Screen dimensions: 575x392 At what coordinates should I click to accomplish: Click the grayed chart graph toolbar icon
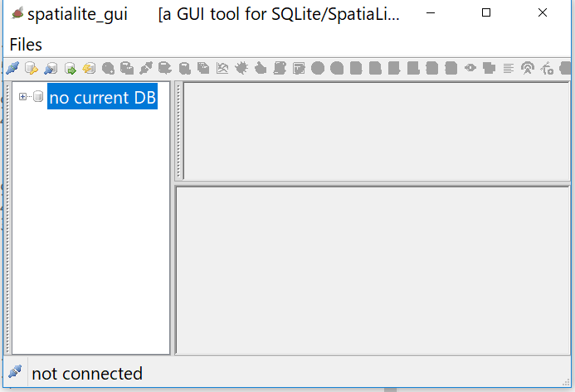tap(222, 68)
